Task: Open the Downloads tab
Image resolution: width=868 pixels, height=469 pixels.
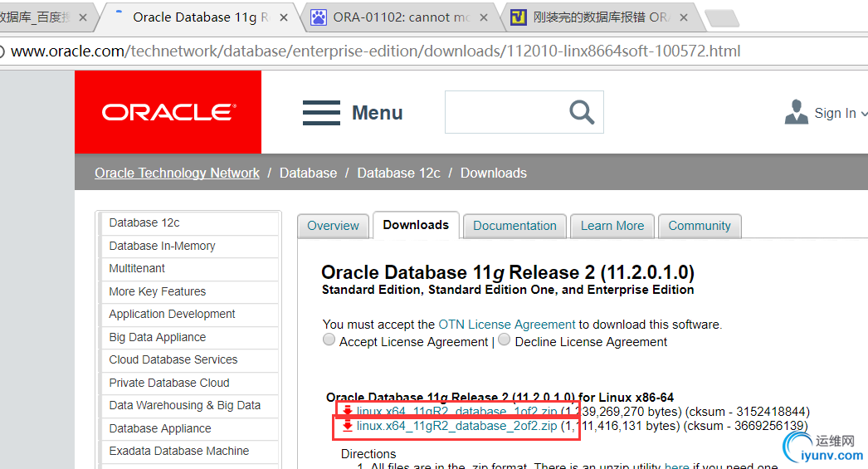Action: [416, 225]
